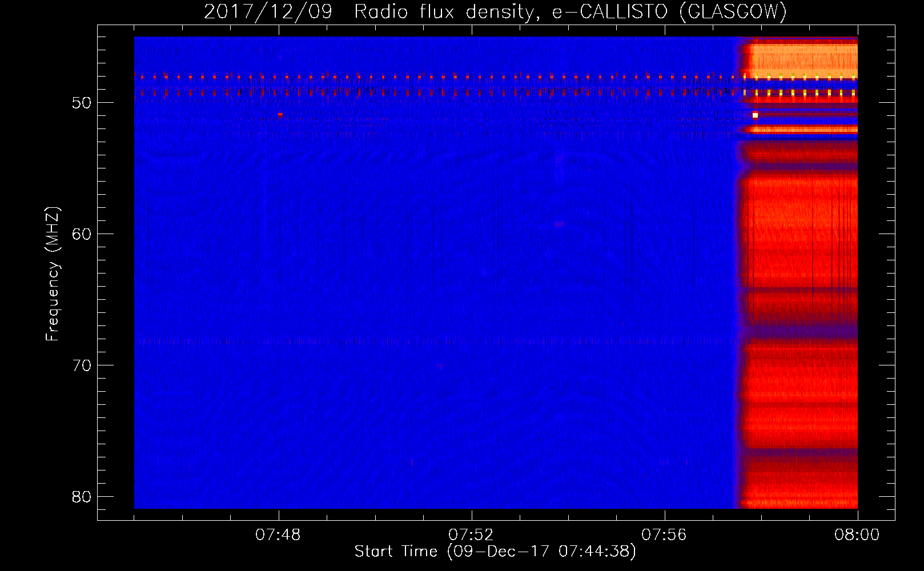
Task: Click the 70 frequency tick label
Action: [82, 365]
